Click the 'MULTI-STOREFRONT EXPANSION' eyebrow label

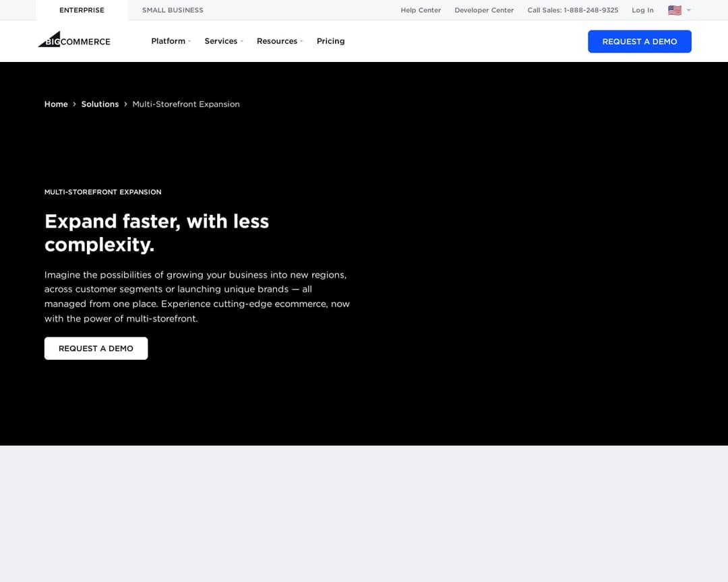point(103,192)
